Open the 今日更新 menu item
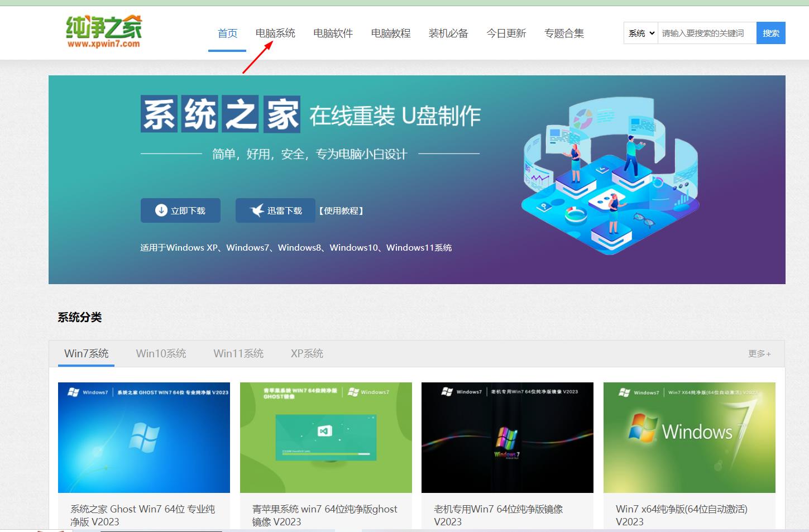This screenshot has height=532, width=809. pyautogui.click(x=506, y=33)
